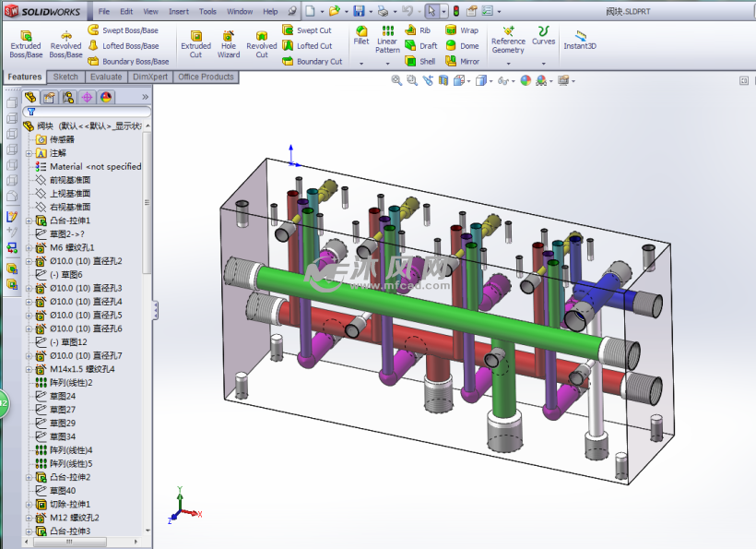Activate the Shell feature tool

421,61
